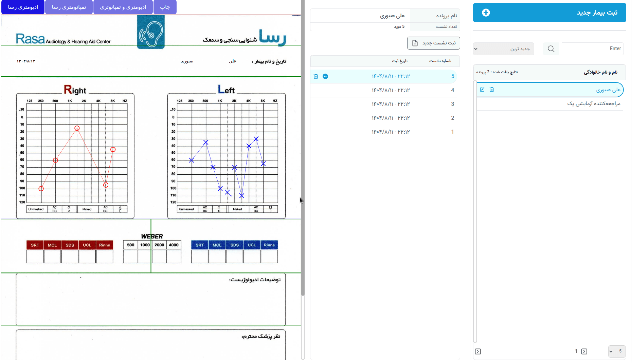Click the plus icon on ثبت بیمار جدید header
This screenshot has height=364, width=632.
click(486, 13)
